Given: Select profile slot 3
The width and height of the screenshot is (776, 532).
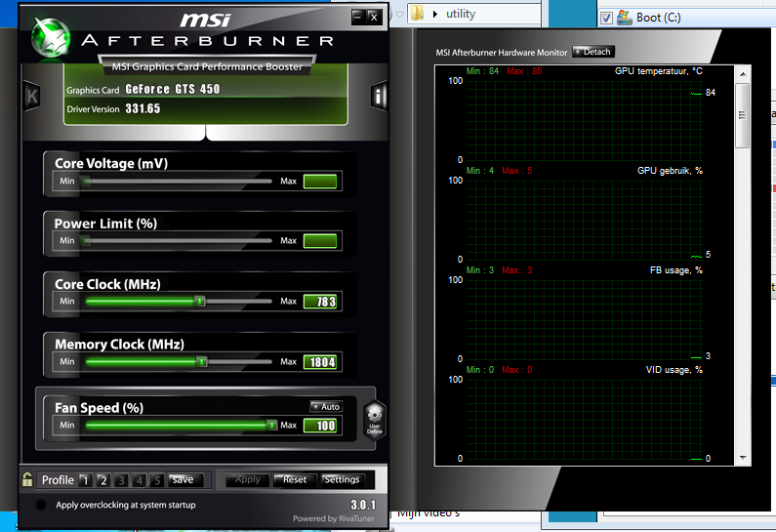Looking at the screenshot, I should click(x=121, y=480).
